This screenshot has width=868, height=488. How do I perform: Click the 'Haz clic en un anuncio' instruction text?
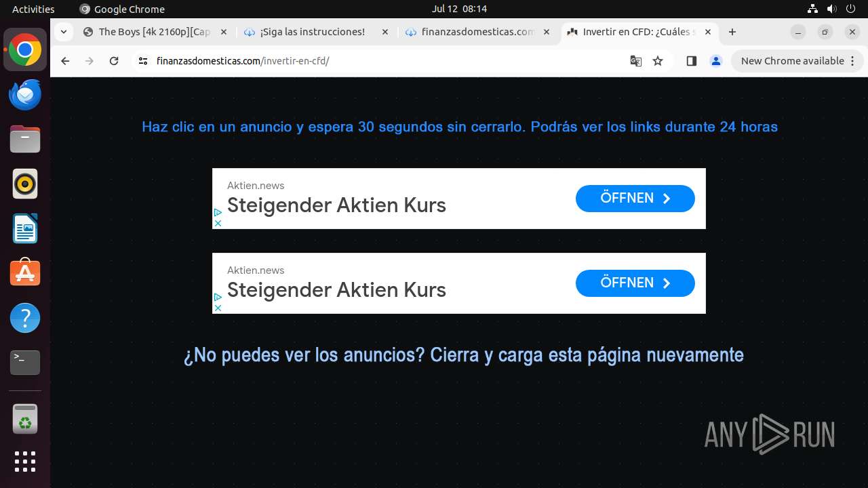pyautogui.click(x=460, y=127)
